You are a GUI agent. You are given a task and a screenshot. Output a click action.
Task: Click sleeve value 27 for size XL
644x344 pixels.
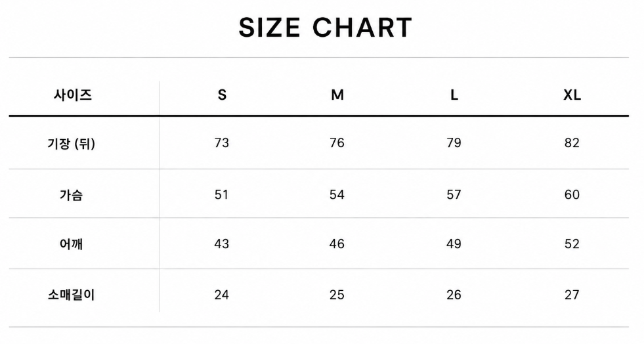point(572,295)
